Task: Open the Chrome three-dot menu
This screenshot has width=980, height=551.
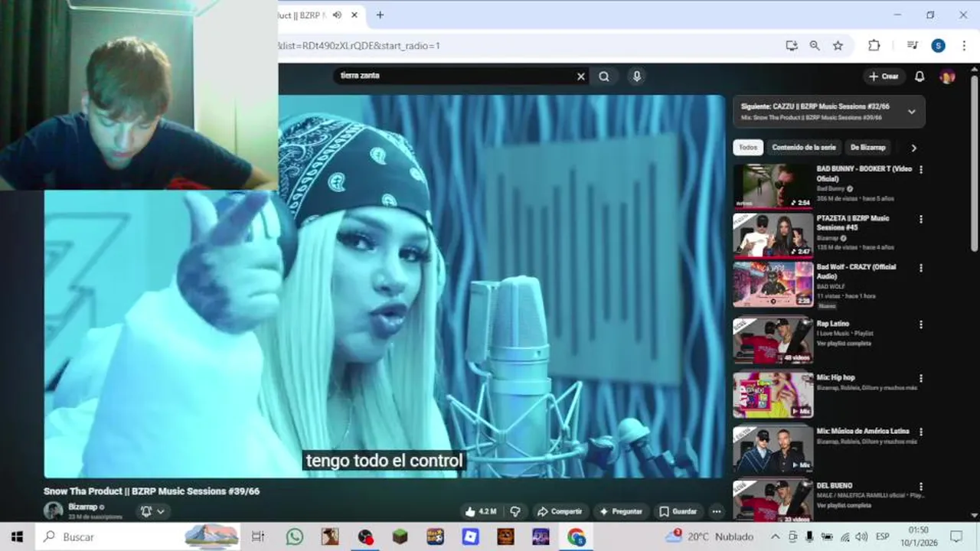Action: (964, 46)
